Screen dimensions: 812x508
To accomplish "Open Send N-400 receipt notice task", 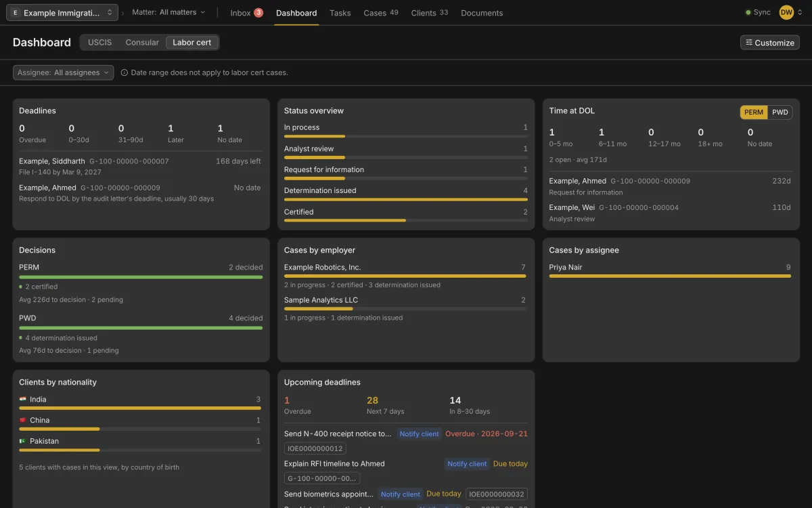I will pos(338,434).
